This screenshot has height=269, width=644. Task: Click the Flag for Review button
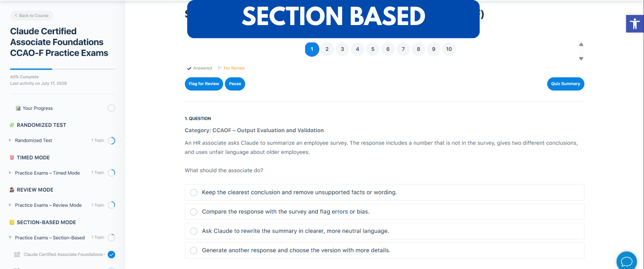coord(204,84)
